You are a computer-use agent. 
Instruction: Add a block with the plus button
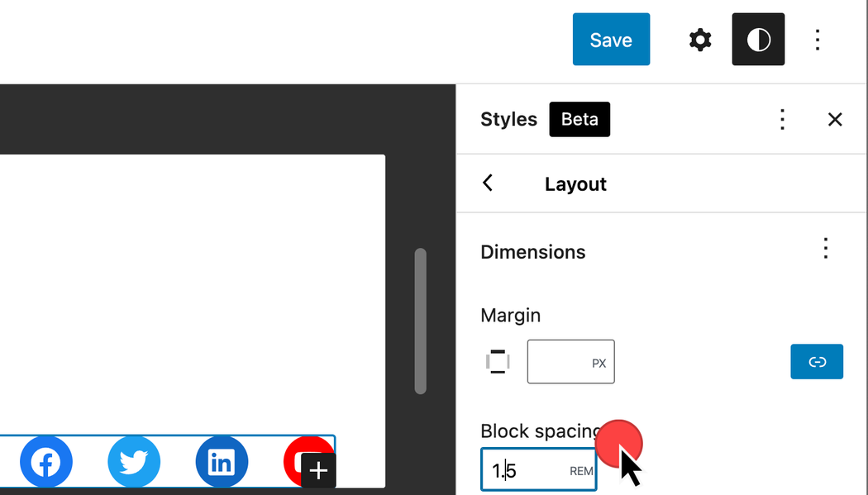[318, 471]
